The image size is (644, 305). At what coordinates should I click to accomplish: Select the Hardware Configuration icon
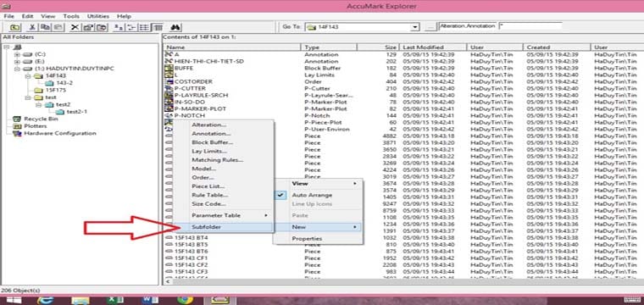tap(17, 133)
